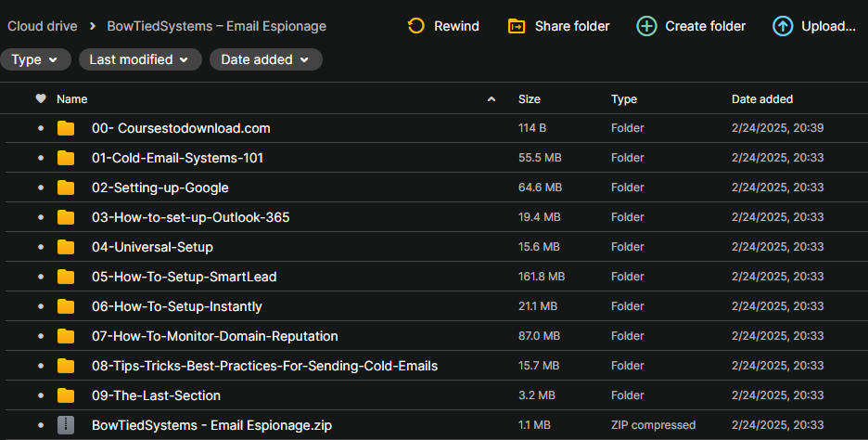Screen dimensions: 868x440
Task: Click folder icon for 09-The-Last-Section
Action: (66, 395)
